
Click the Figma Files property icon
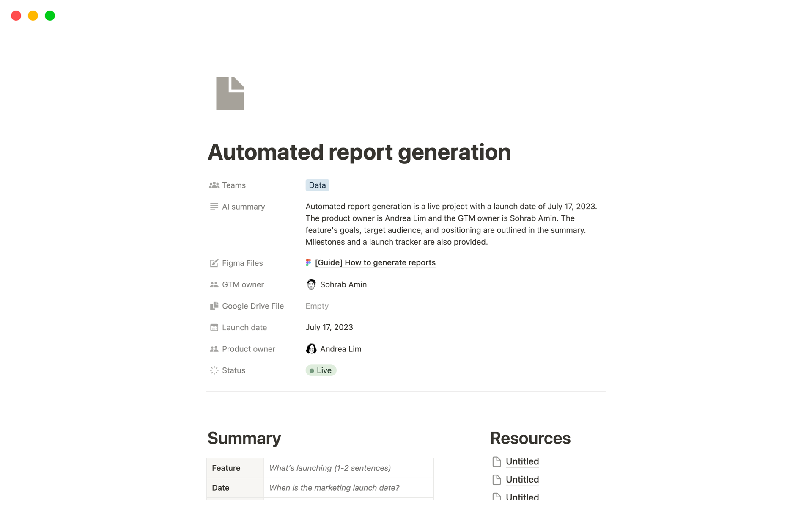click(214, 263)
